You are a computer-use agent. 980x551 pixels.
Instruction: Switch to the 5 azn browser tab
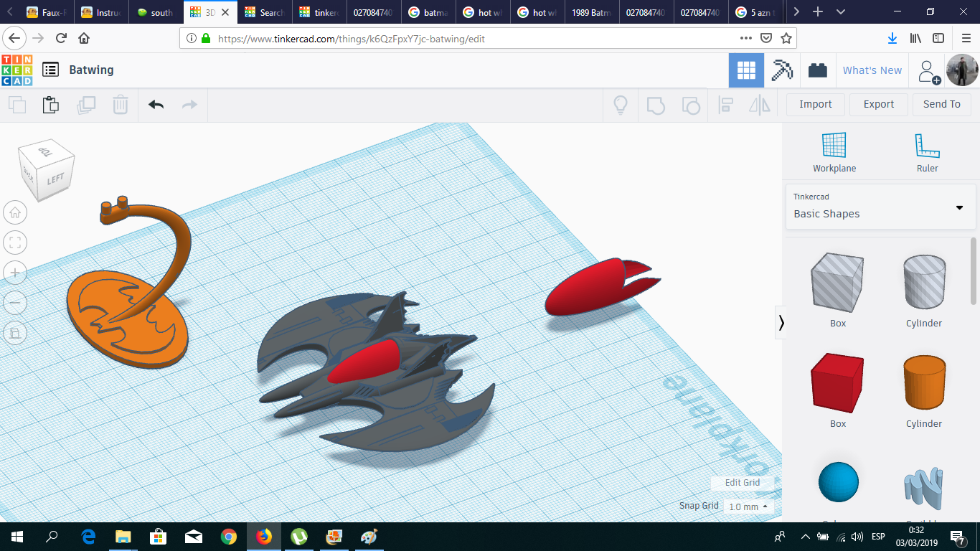tap(757, 12)
